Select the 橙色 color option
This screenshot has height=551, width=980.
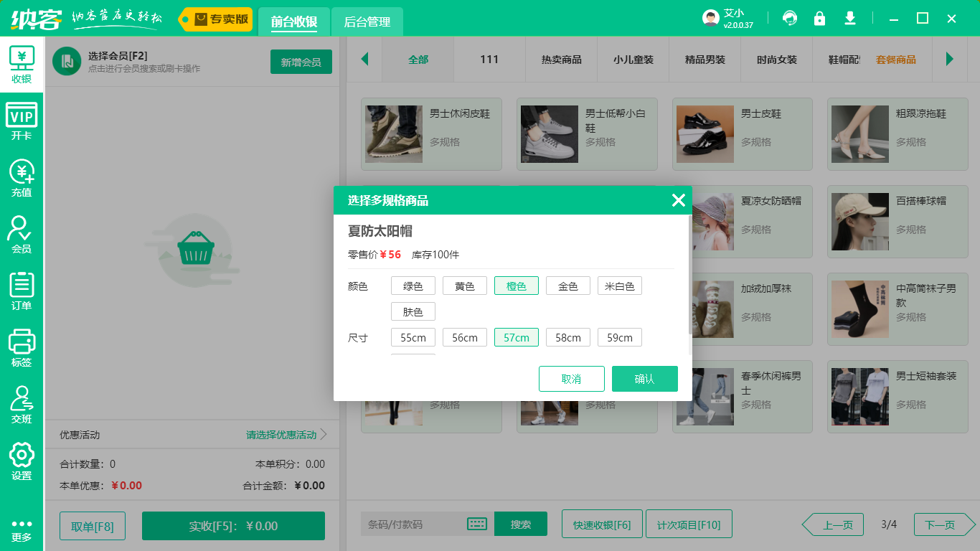click(x=516, y=285)
